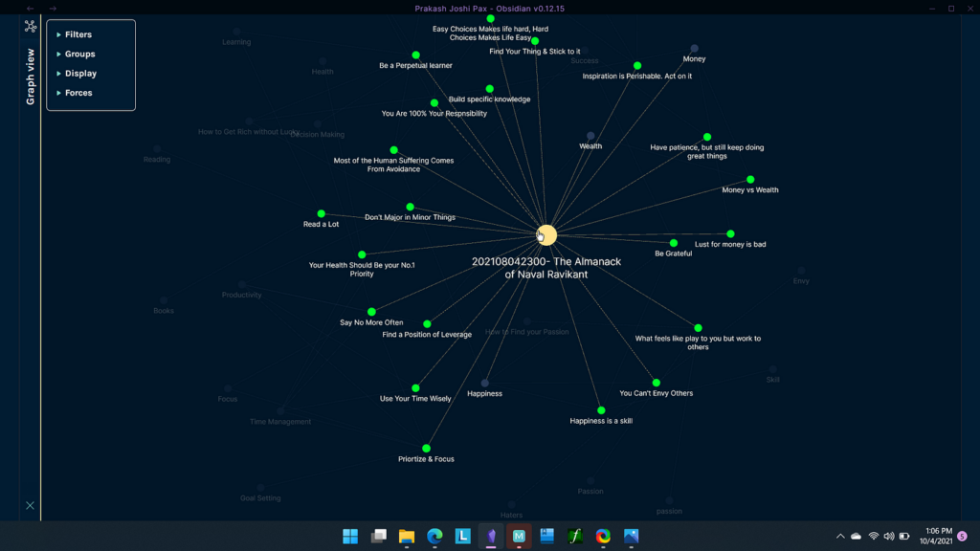Open the notification count badge
Image resolution: width=980 pixels, height=551 pixels.
[x=962, y=536]
